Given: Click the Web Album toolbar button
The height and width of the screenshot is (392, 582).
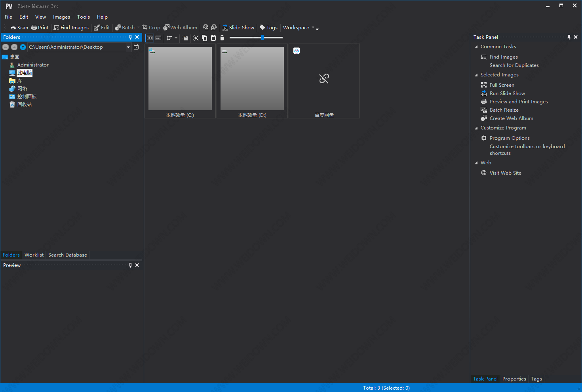Looking at the screenshot, I should [180, 28].
